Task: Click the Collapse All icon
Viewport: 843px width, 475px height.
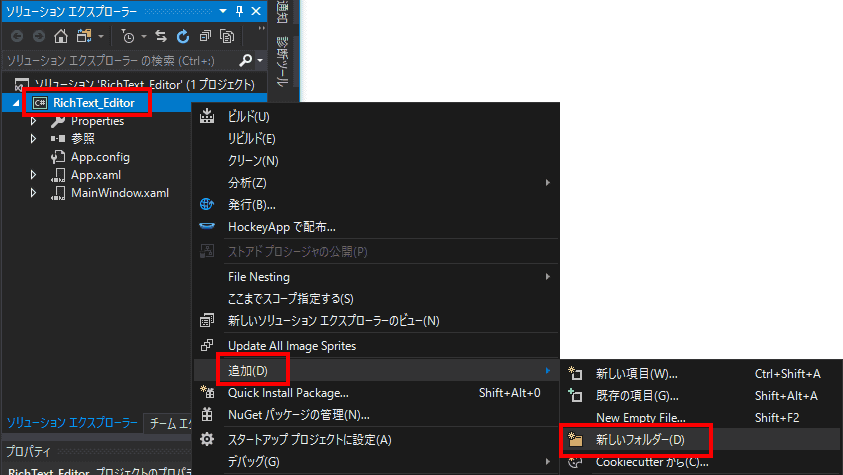Action: click(x=205, y=36)
